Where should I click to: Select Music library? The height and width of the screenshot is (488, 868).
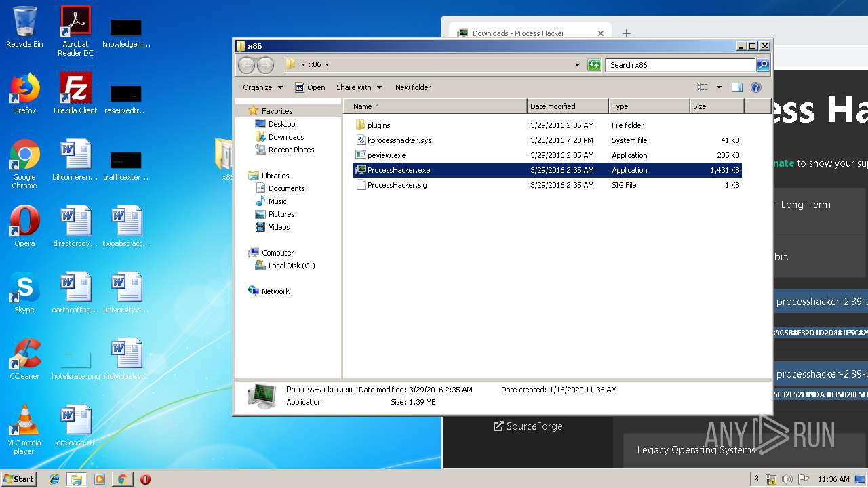pos(277,201)
